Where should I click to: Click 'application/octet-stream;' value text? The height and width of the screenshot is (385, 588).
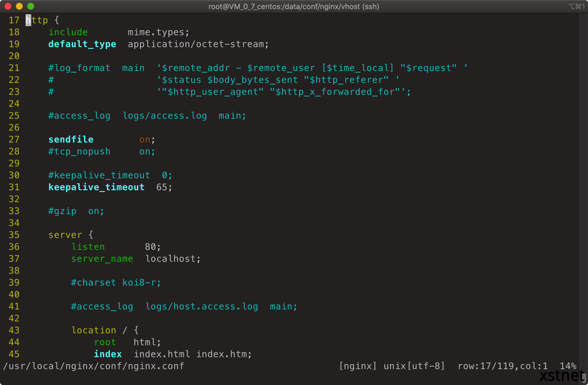coord(198,44)
